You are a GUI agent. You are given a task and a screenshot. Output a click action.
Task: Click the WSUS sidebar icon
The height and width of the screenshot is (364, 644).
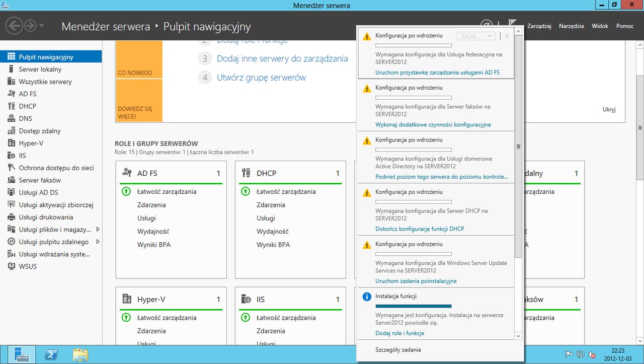coord(11,266)
